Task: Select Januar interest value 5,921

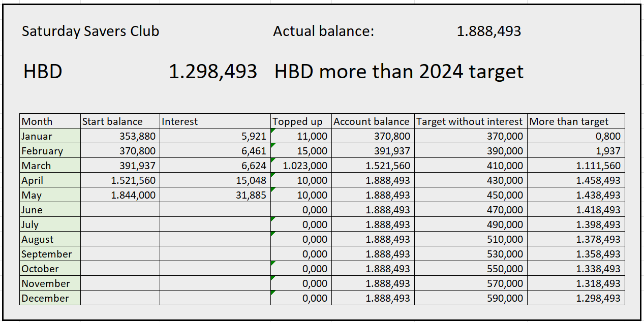Action: (x=215, y=136)
